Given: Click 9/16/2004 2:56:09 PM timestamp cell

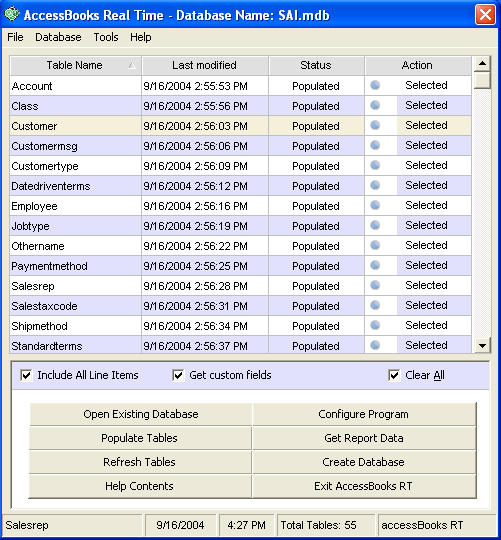Looking at the screenshot, I should click(x=205, y=166).
